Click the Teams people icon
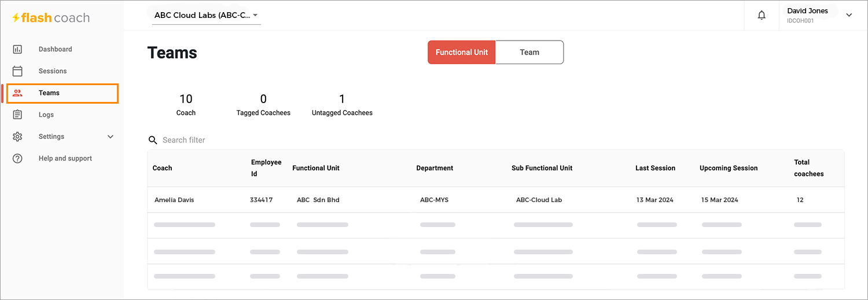Image resolution: width=868 pixels, height=300 pixels. point(17,93)
